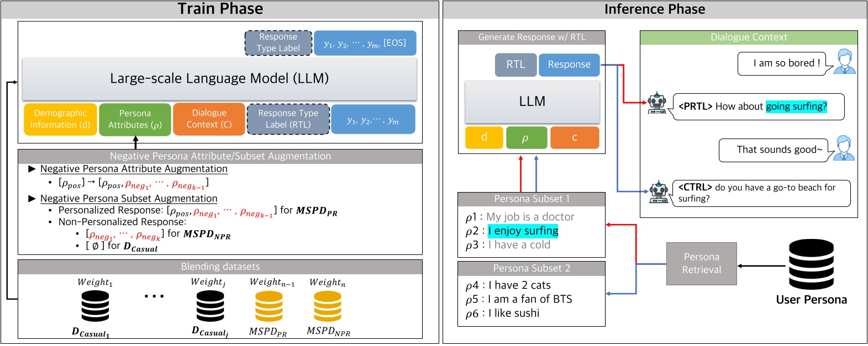
Task: Select the Persona Subset 2 header
Action: pyautogui.click(x=532, y=268)
